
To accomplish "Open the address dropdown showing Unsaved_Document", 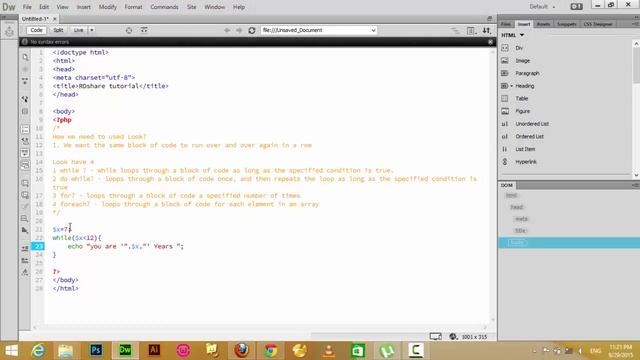I will 373,30.
